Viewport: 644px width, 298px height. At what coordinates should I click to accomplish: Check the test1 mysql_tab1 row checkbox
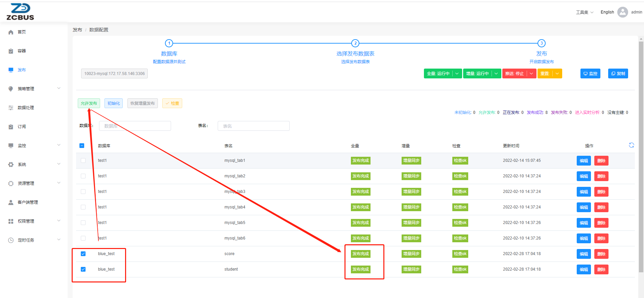tap(83, 160)
